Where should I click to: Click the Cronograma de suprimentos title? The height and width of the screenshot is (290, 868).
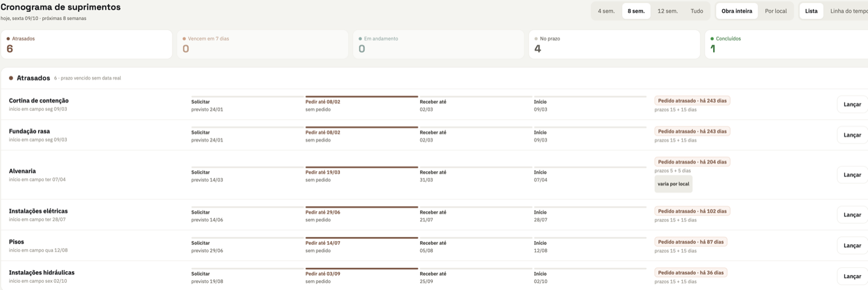(x=60, y=7)
